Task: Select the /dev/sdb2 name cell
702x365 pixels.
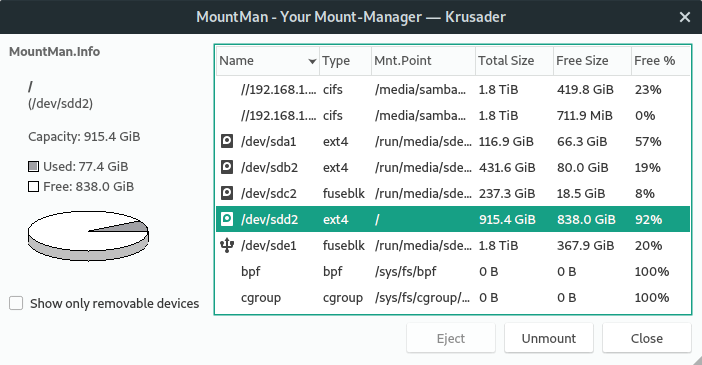Action: pyautogui.click(x=270, y=167)
